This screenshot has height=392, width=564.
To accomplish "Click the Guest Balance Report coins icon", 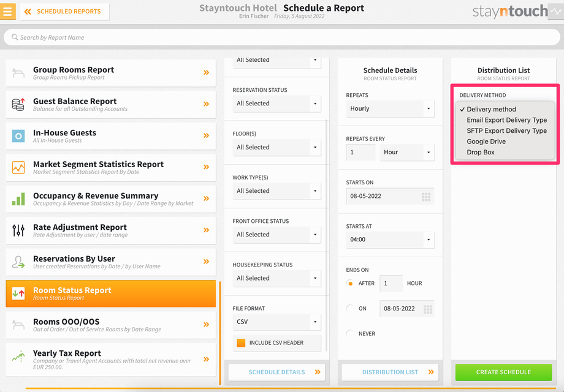I will (18, 104).
